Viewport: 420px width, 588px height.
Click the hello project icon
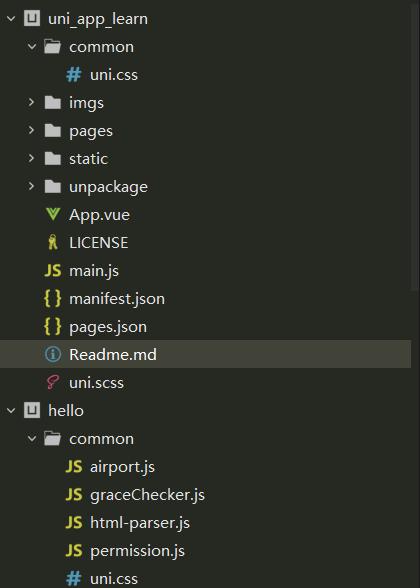[32, 411]
